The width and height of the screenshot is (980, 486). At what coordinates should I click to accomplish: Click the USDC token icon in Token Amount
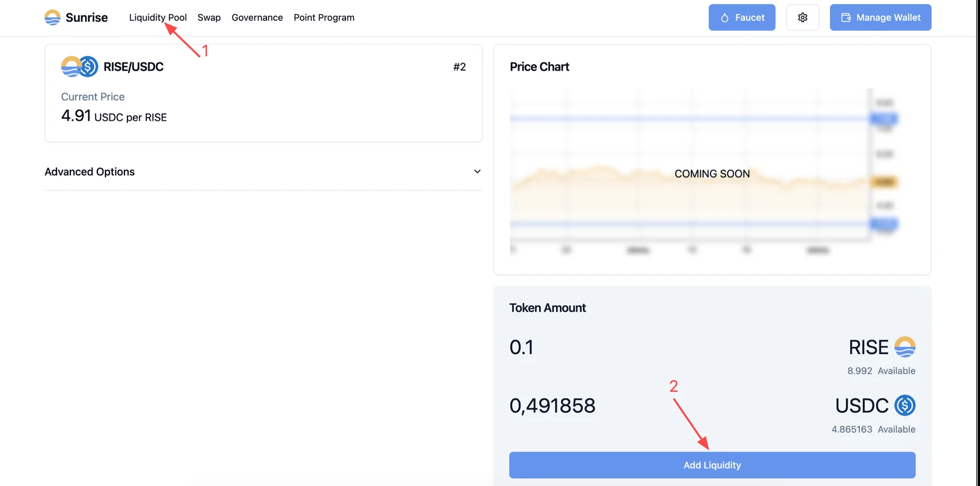pos(905,405)
